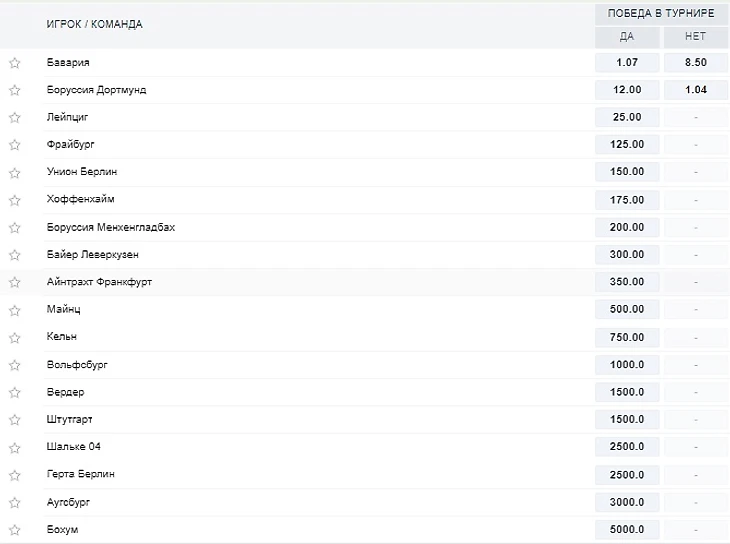Favorite Аугсбург using the star icon
This screenshot has height=544, width=730.
(15, 503)
